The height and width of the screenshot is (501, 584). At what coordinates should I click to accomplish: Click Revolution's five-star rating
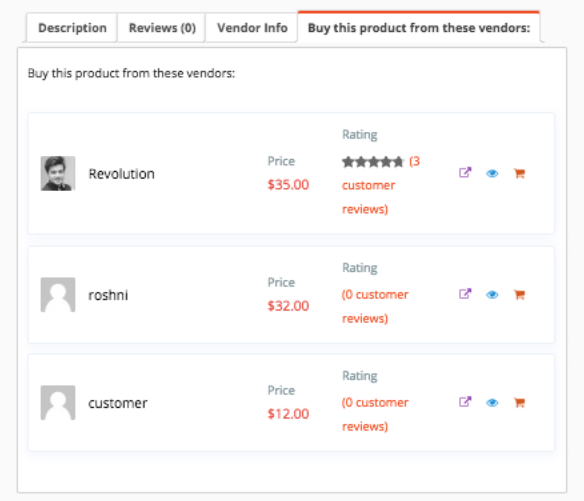[373, 162]
